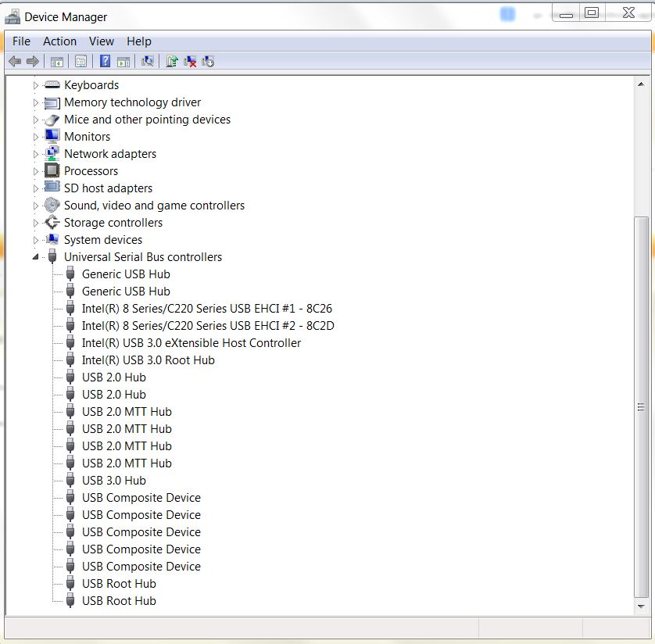Select the Monitors category icon
Viewport: 655px width, 644px height.
(52, 137)
